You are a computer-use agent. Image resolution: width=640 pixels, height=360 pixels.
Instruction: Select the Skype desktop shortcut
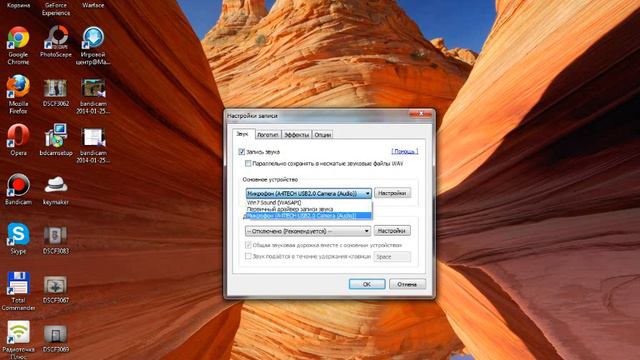click(x=18, y=238)
